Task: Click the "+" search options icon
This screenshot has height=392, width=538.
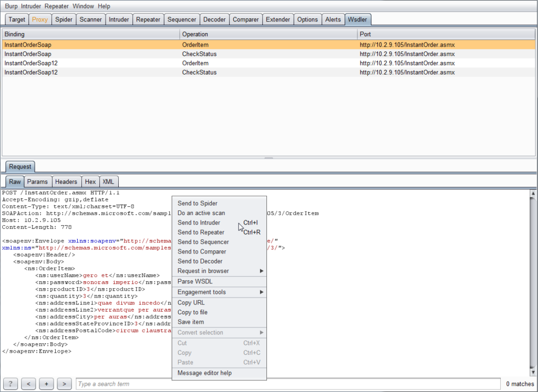Action: pos(46,384)
